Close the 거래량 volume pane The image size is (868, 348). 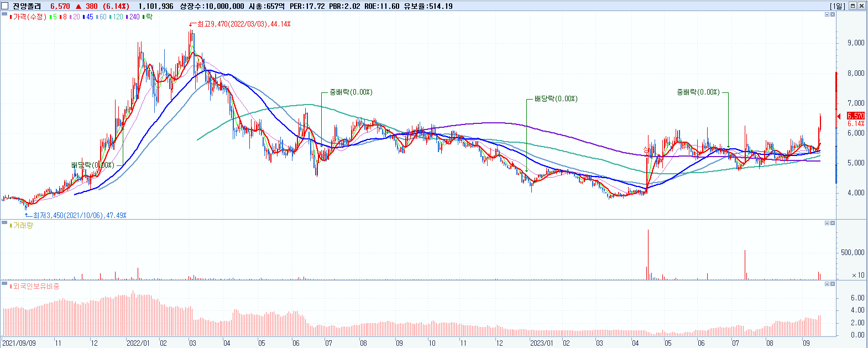(x=833, y=223)
